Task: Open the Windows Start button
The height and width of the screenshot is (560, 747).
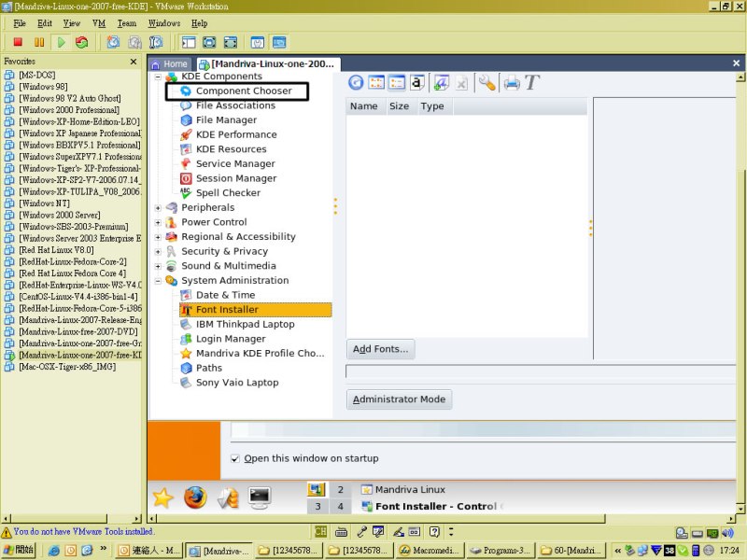Action: pyautogui.click(x=19, y=551)
